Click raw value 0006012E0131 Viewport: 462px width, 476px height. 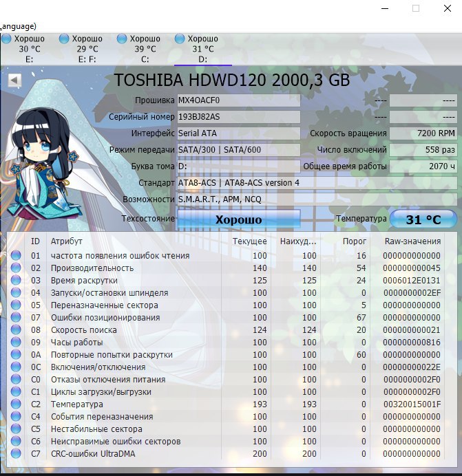pos(412,281)
